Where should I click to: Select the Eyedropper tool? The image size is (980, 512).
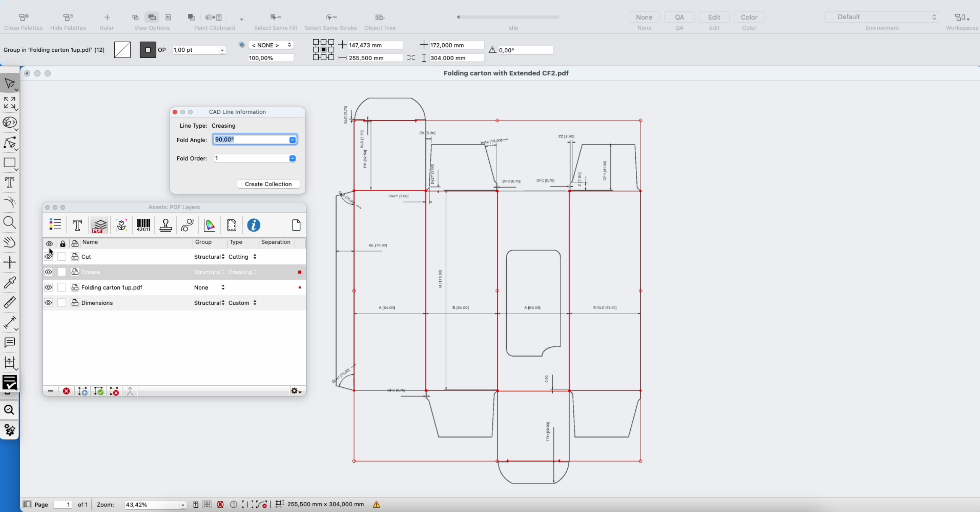9,283
